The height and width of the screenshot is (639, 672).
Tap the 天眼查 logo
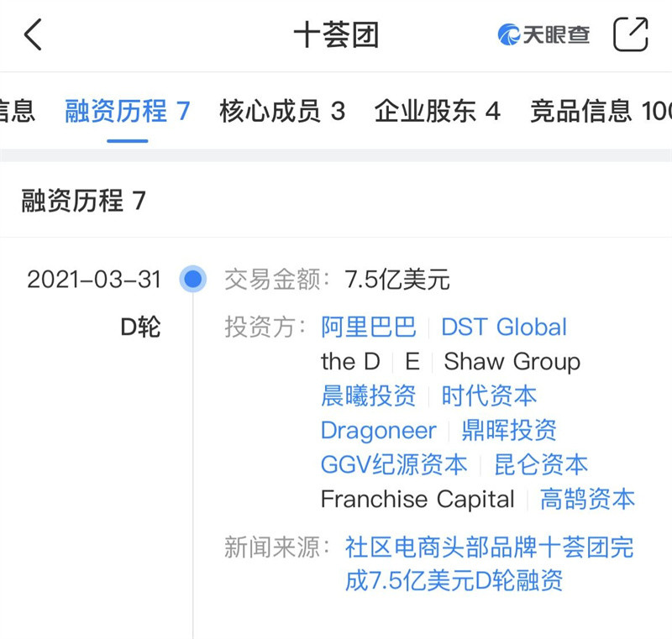[543, 34]
